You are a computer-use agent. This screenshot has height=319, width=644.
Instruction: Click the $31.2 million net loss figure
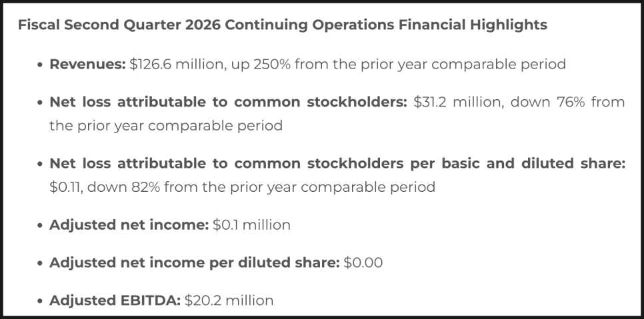pyautogui.click(x=453, y=102)
